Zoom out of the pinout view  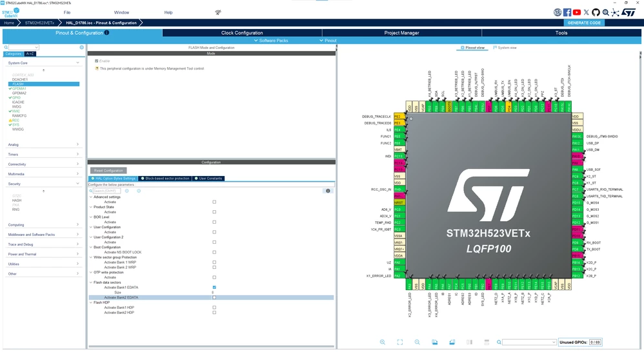coord(417,342)
